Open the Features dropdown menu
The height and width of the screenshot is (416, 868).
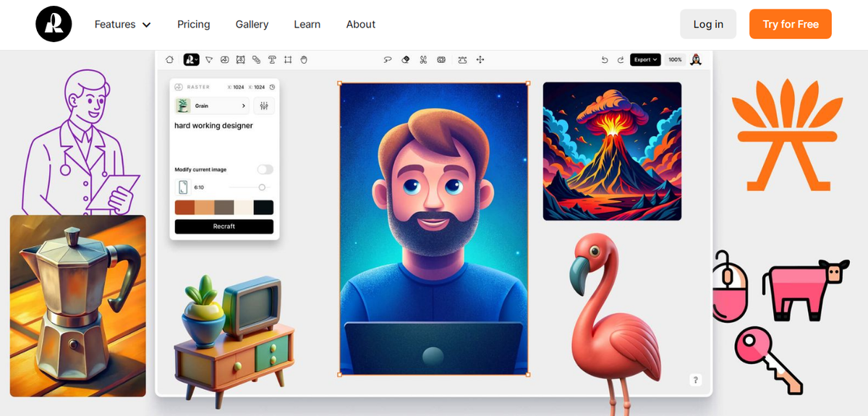(123, 25)
